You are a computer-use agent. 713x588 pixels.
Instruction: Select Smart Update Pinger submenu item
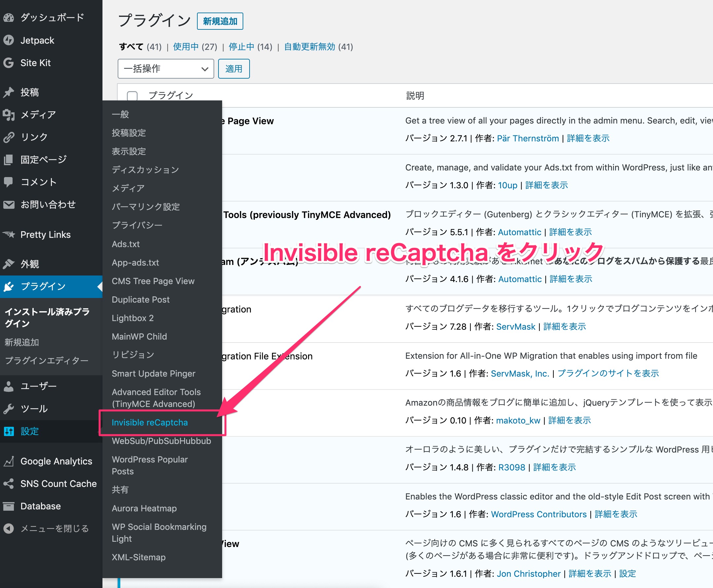point(153,374)
